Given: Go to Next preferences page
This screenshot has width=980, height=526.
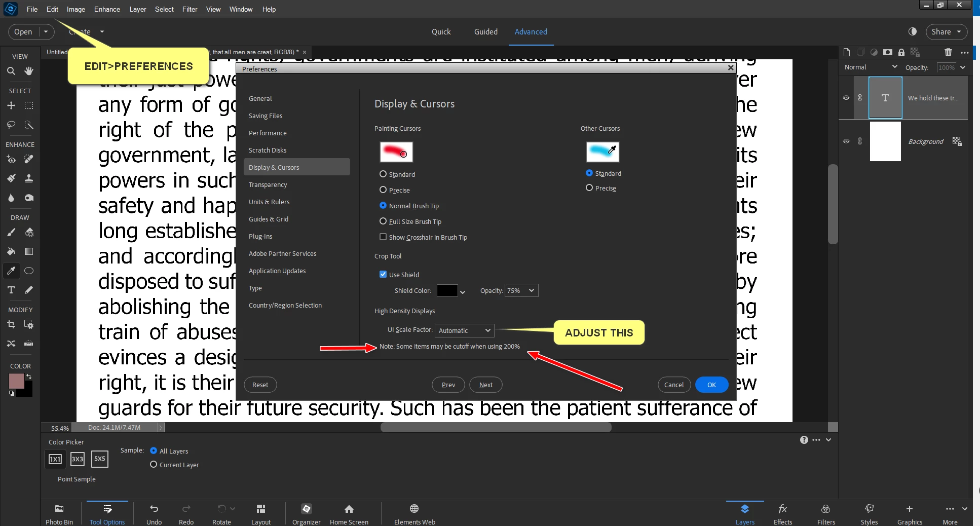Looking at the screenshot, I should click(x=485, y=385).
